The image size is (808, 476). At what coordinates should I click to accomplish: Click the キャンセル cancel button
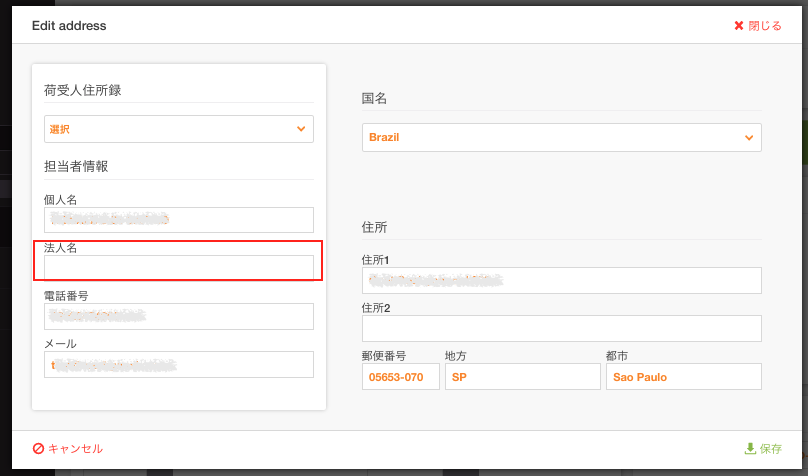[68, 449]
